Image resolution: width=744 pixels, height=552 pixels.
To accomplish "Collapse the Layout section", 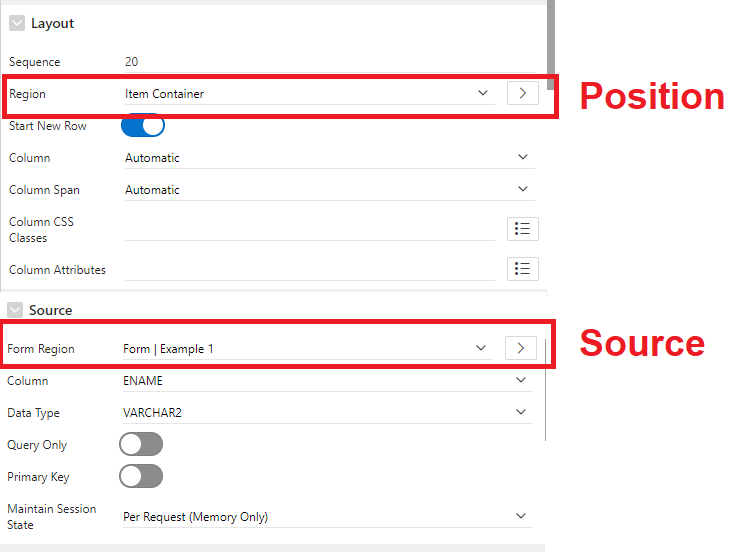I will [x=17, y=23].
